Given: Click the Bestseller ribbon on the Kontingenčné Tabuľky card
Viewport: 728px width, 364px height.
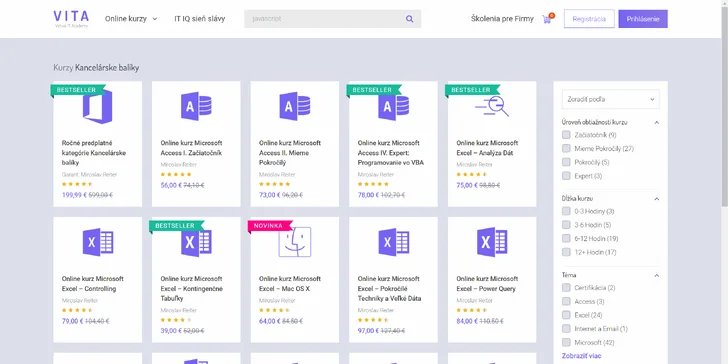Looking at the screenshot, I should coord(176,226).
